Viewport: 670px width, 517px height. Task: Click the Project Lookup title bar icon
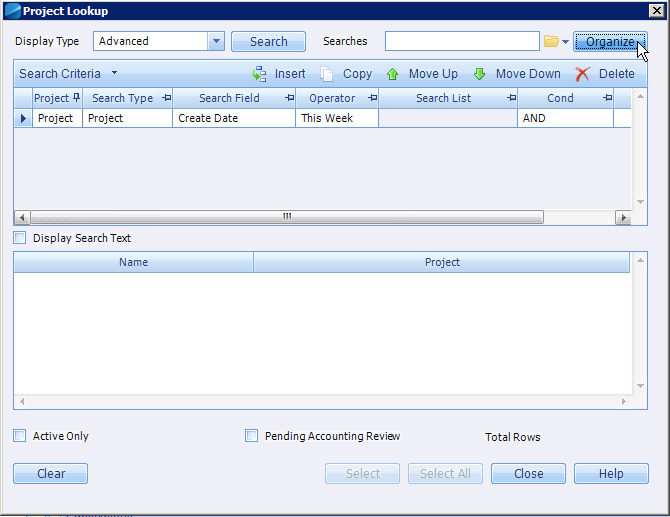pos(13,11)
